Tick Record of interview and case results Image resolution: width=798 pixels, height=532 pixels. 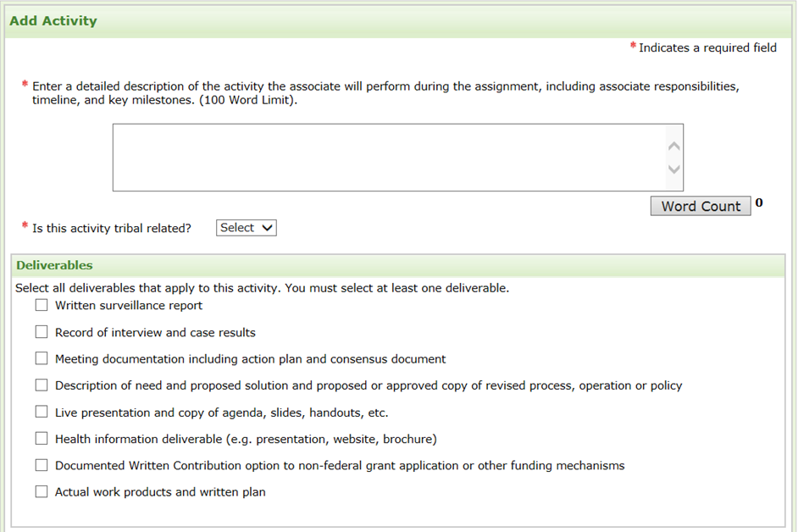(x=42, y=332)
